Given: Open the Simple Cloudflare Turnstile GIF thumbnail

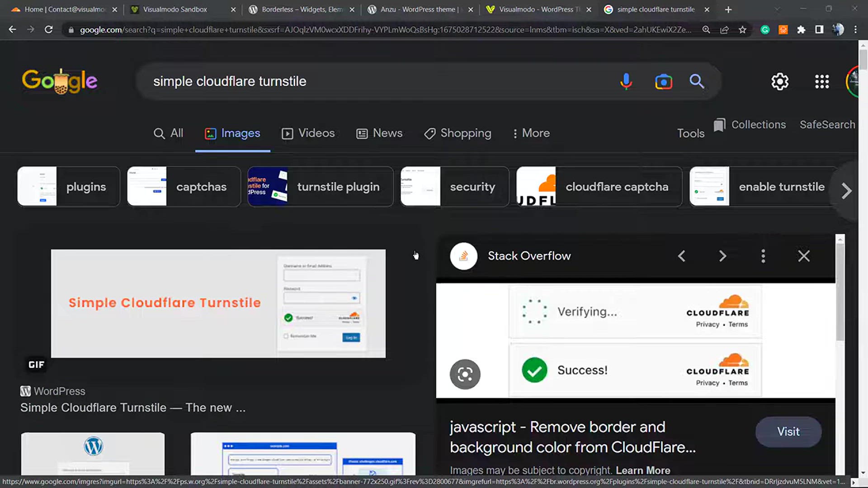Looking at the screenshot, I should 218,304.
